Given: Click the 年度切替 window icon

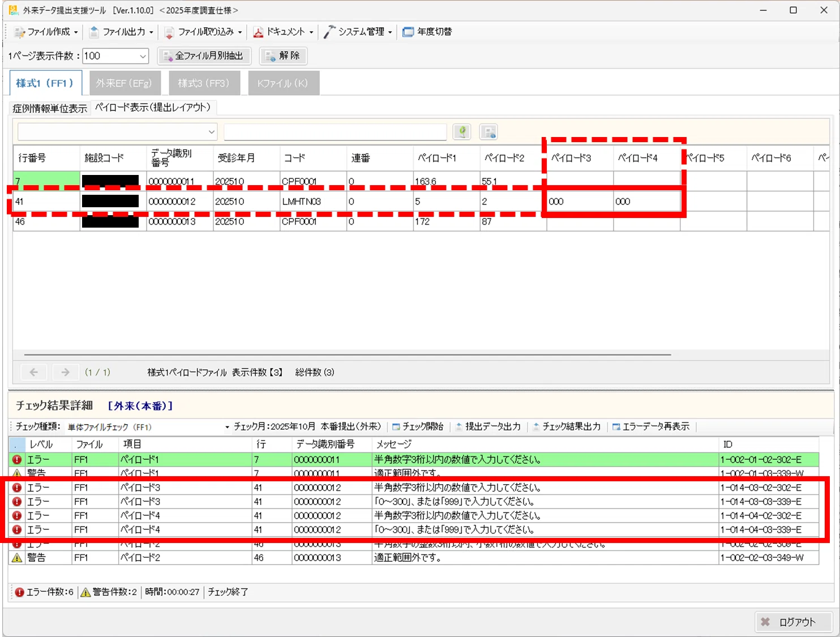Looking at the screenshot, I should tap(408, 32).
